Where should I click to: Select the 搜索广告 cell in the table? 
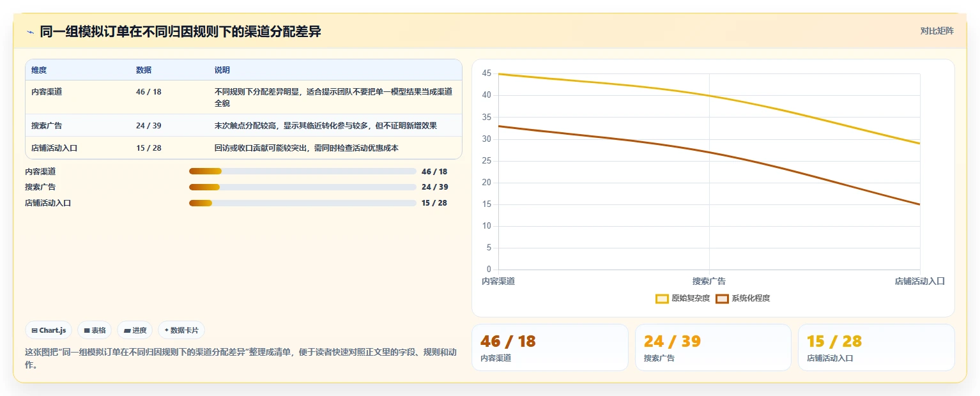[x=47, y=125]
